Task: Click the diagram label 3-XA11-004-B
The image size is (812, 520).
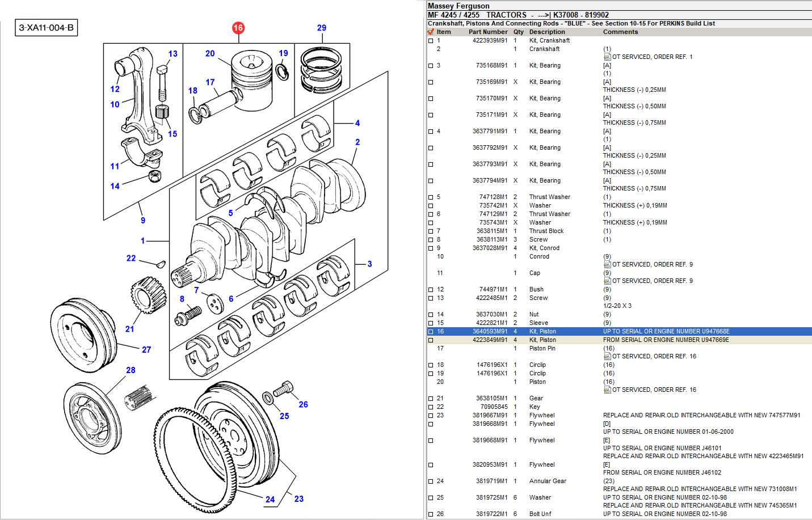Action: click(x=46, y=27)
